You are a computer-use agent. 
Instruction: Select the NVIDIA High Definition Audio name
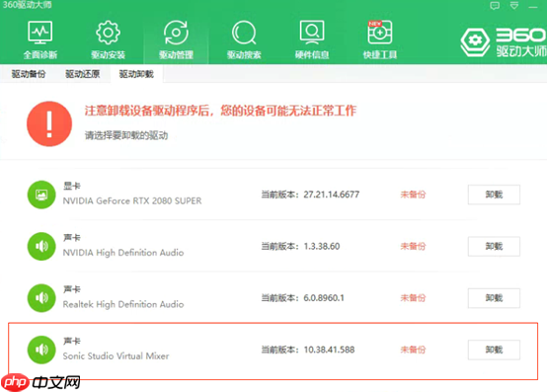pos(123,253)
